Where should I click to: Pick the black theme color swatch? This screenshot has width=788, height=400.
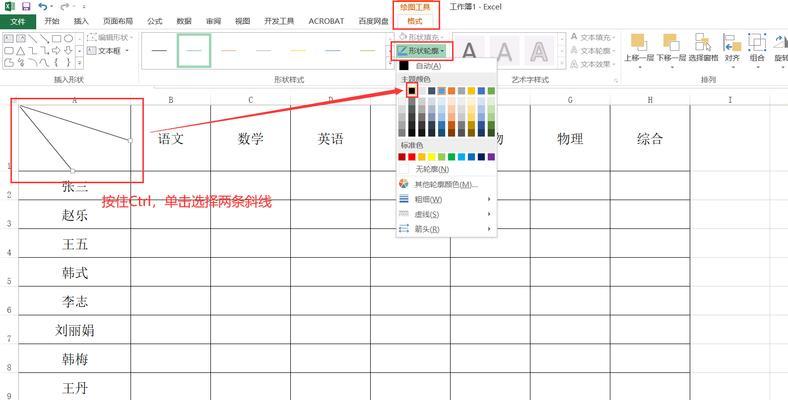tap(412, 90)
